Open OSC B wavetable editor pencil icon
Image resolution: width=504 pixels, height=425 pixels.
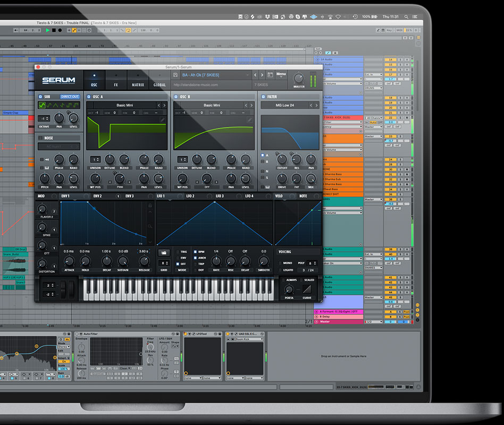pyautogui.click(x=249, y=120)
